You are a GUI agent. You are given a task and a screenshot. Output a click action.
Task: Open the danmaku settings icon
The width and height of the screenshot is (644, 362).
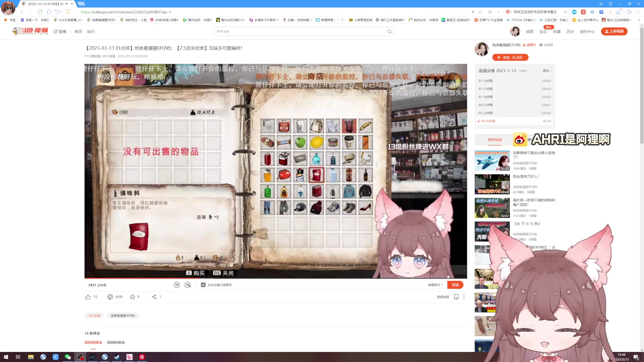[x=187, y=285]
